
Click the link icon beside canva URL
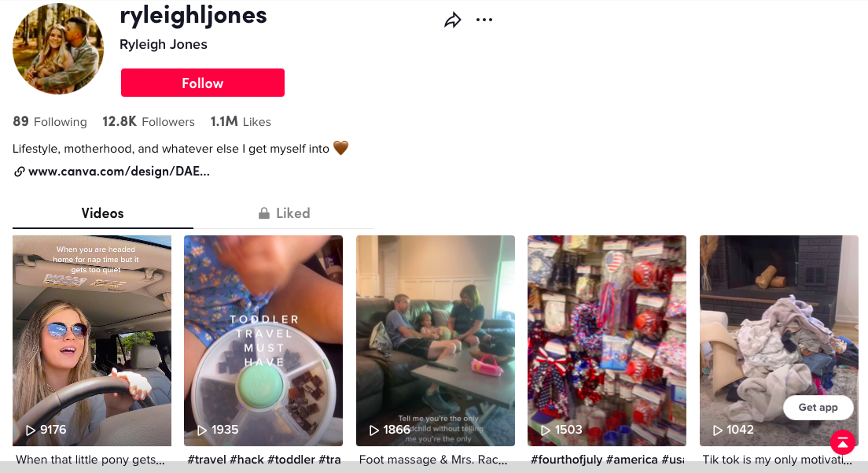(x=20, y=172)
